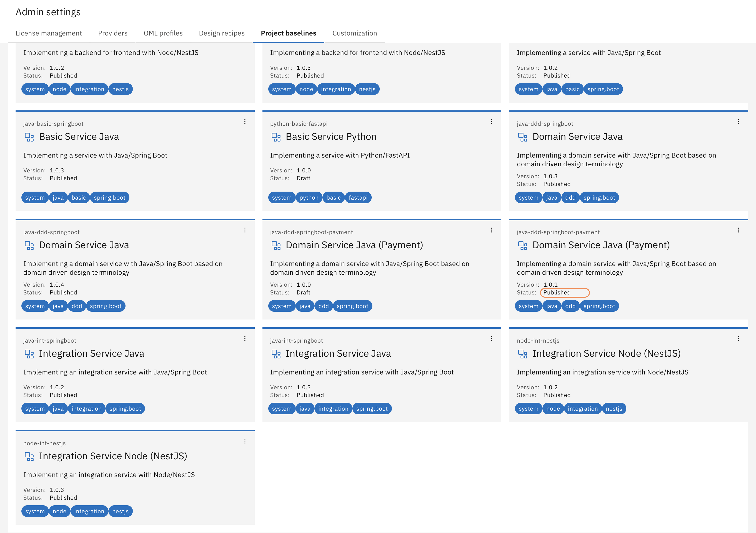Click Integration Service Node (NestJS) title version 1.0.3
This screenshot has height=533, width=756.
pos(113,456)
